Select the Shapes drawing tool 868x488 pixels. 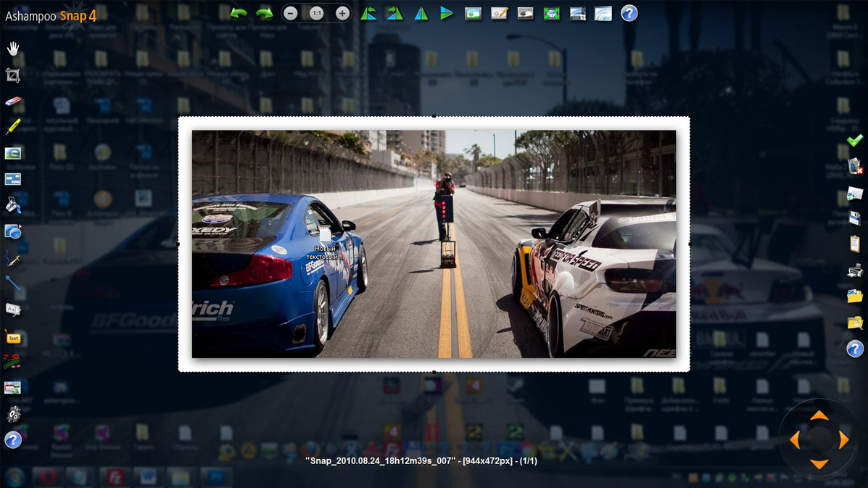[x=13, y=231]
